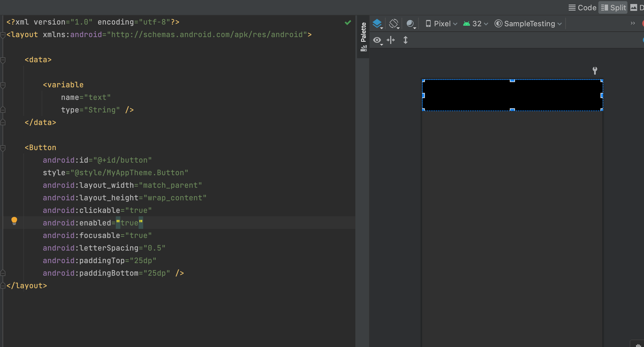Click the android:id="@+id/button" line
644x347 pixels.
click(97, 160)
